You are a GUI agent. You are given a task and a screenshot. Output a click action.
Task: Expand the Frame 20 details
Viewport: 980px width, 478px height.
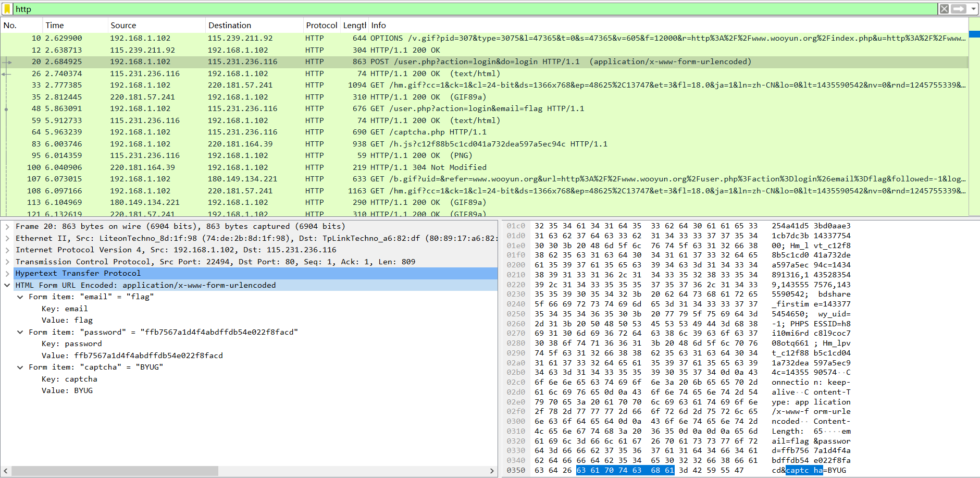pos(7,227)
